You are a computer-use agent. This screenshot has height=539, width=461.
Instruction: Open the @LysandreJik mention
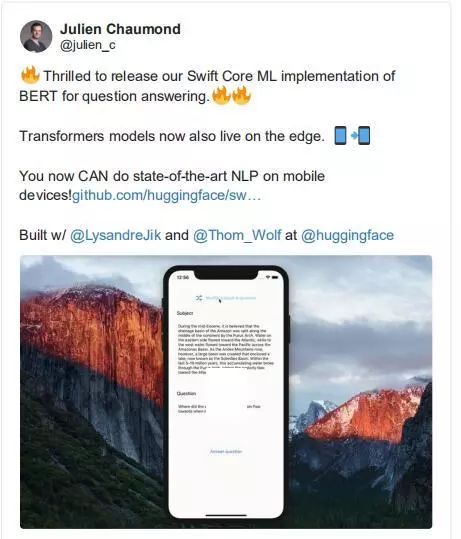[115, 235]
